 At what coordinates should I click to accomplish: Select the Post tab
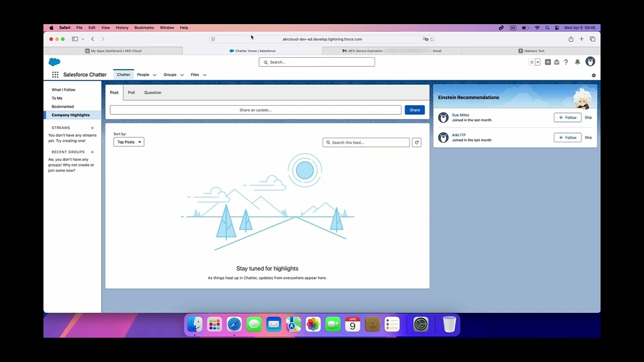(x=114, y=93)
